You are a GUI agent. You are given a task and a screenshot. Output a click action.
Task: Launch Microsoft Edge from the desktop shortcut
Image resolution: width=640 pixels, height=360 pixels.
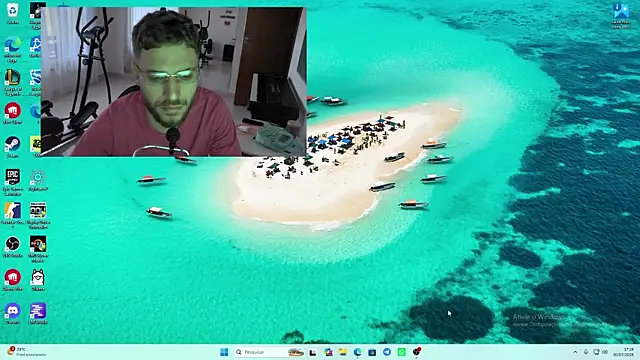tap(13, 49)
